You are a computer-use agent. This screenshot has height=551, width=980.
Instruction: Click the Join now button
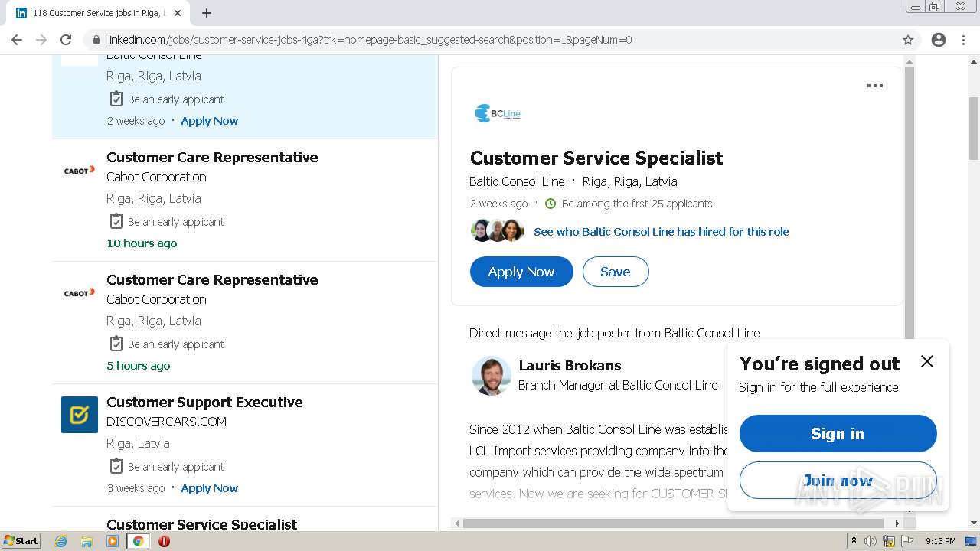[838, 481]
